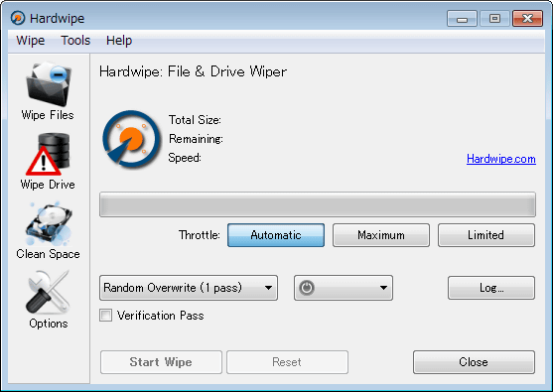This screenshot has width=553, height=392.
Task: Click the Speed label
Action: 185,158
